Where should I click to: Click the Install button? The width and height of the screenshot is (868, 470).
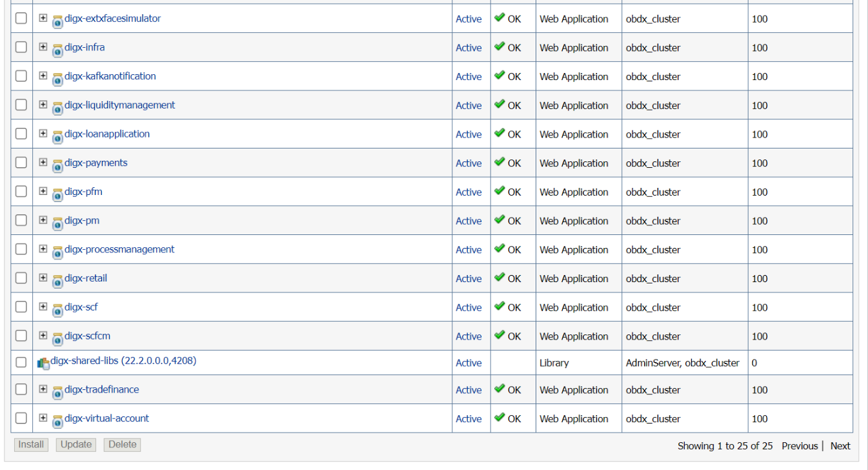(31, 444)
